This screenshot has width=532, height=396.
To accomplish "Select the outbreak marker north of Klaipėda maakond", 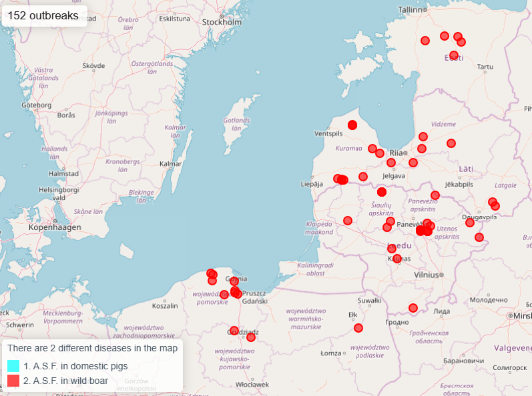I will click(x=348, y=221).
